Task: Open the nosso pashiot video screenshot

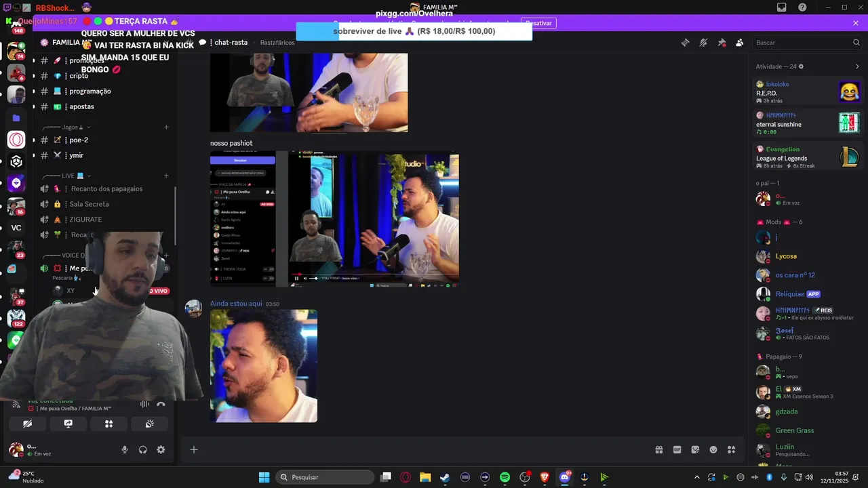Action: pyautogui.click(x=334, y=218)
